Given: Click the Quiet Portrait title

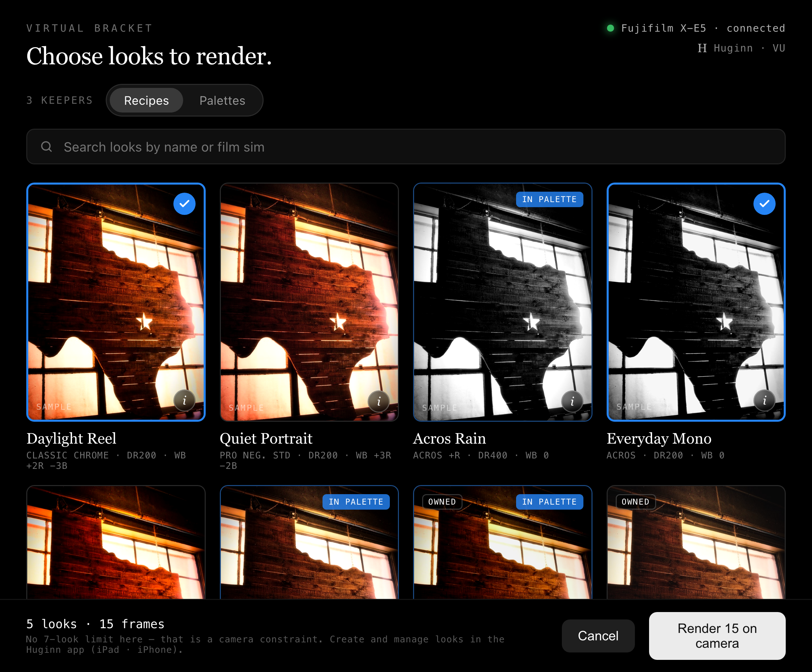Looking at the screenshot, I should point(266,438).
